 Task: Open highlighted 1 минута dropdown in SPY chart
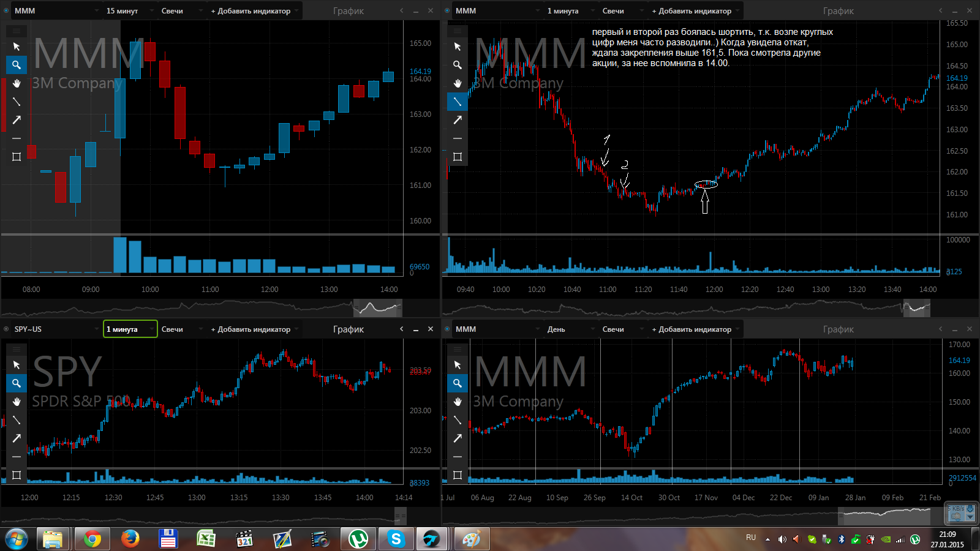tap(130, 329)
